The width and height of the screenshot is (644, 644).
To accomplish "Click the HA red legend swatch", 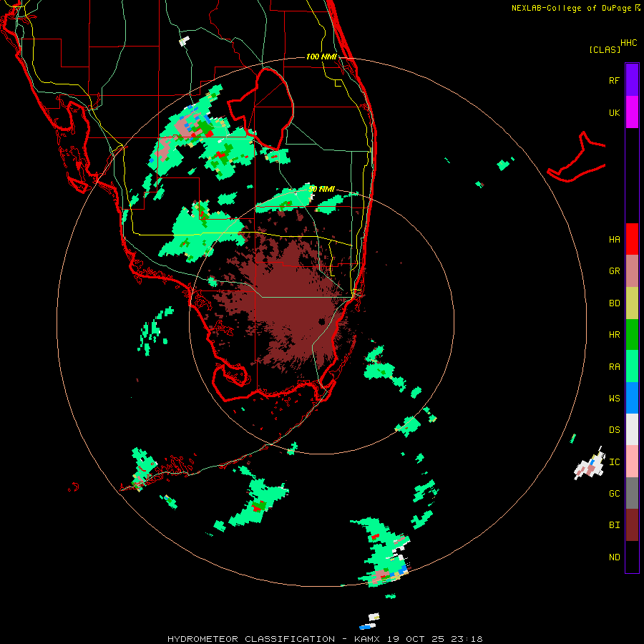I will tap(632, 239).
